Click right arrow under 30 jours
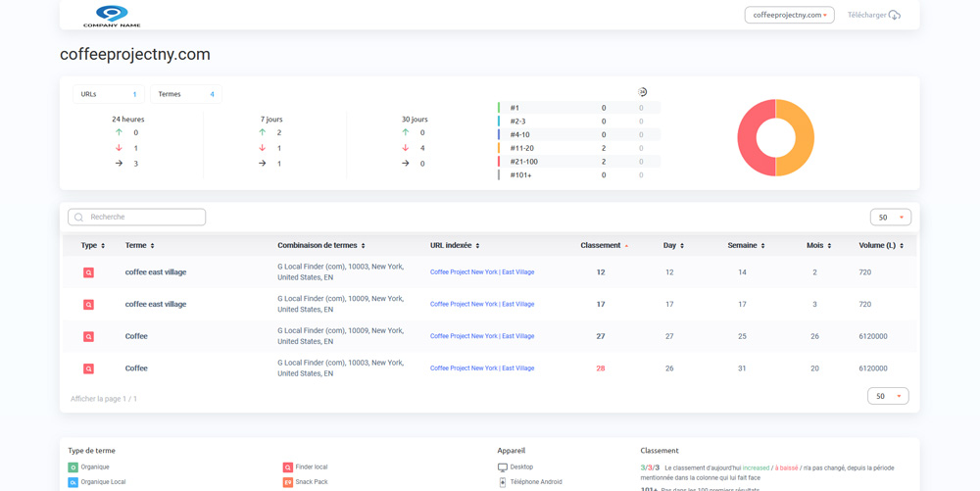 pyautogui.click(x=405, y=163)
